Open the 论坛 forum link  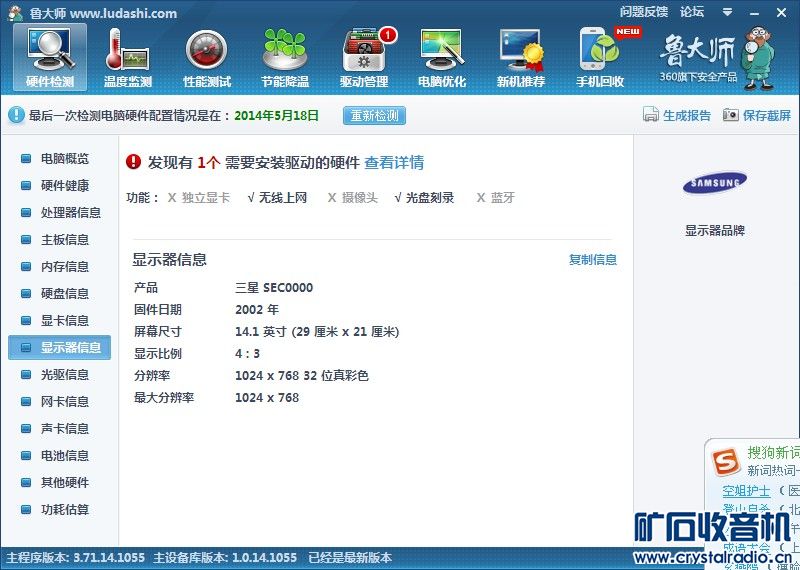pyautogui.click(x=692, y=12)
